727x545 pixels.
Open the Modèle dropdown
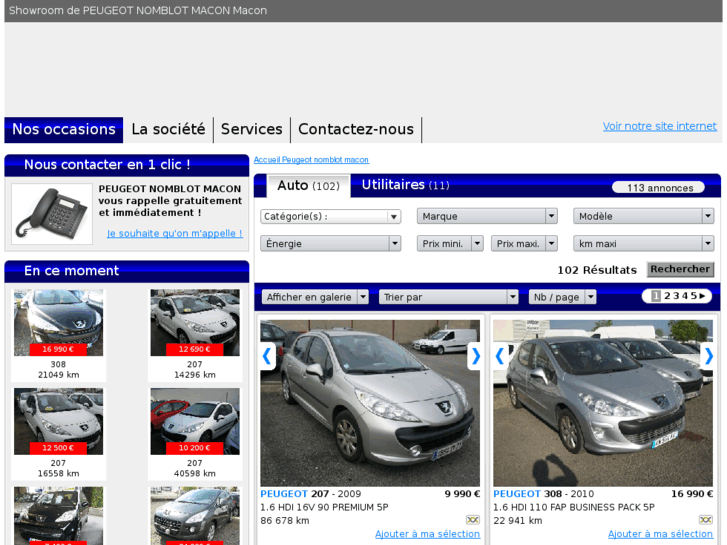644,216
